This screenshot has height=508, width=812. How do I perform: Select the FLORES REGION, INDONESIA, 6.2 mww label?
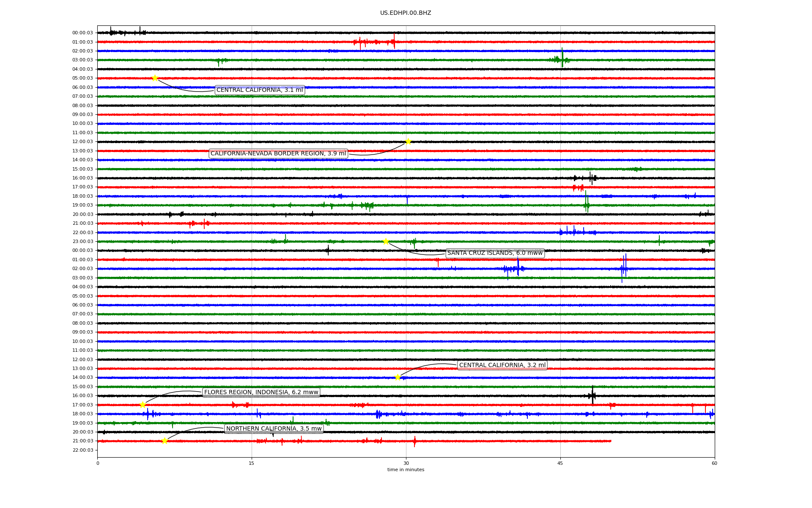coord(261,392)
